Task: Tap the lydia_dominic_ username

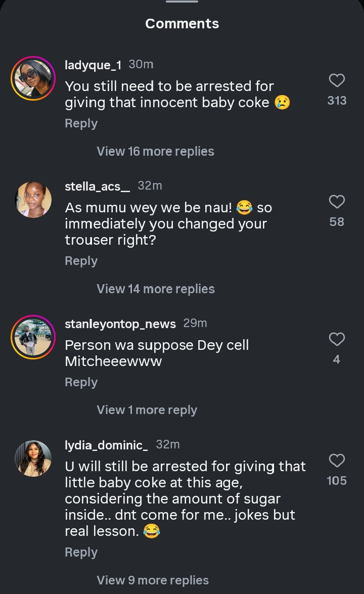Action: pyautogui.click(x=106, y=445)
